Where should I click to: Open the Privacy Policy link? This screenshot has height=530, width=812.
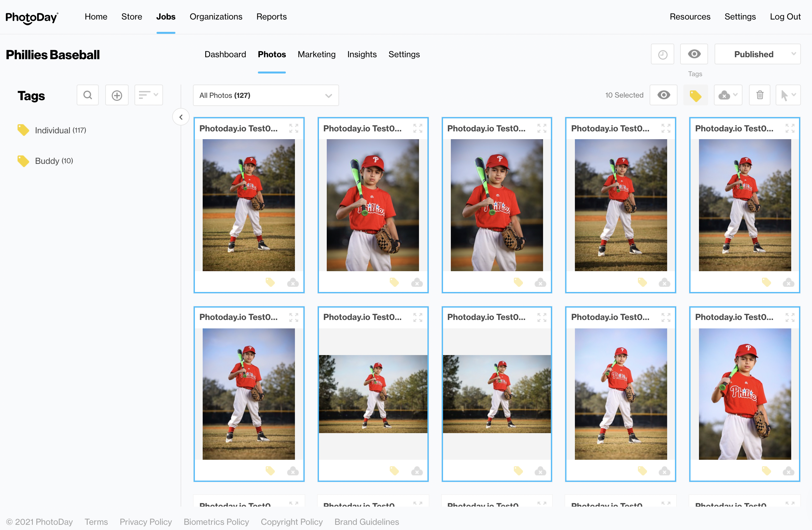click(x=145, y=522)
